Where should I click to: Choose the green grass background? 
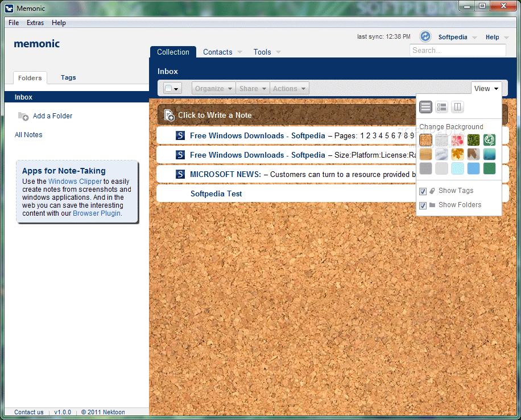click(473, 140)
